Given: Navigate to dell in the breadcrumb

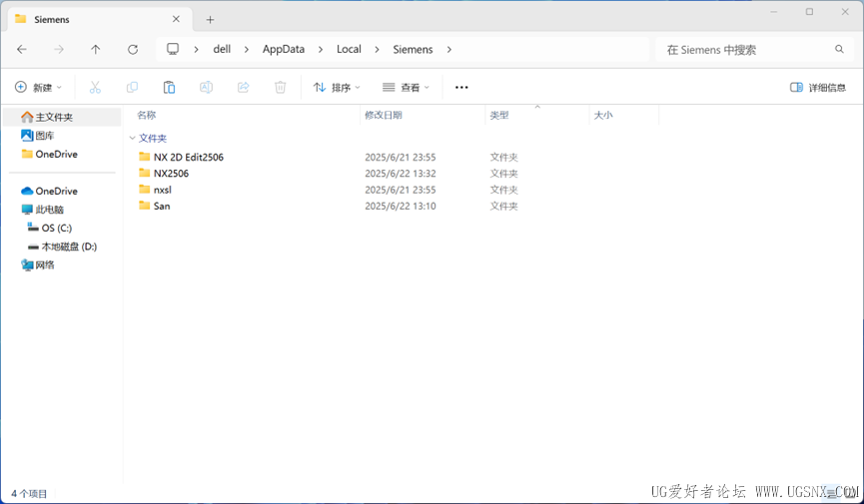Looking at the screenshot, I should click(222, 49).
